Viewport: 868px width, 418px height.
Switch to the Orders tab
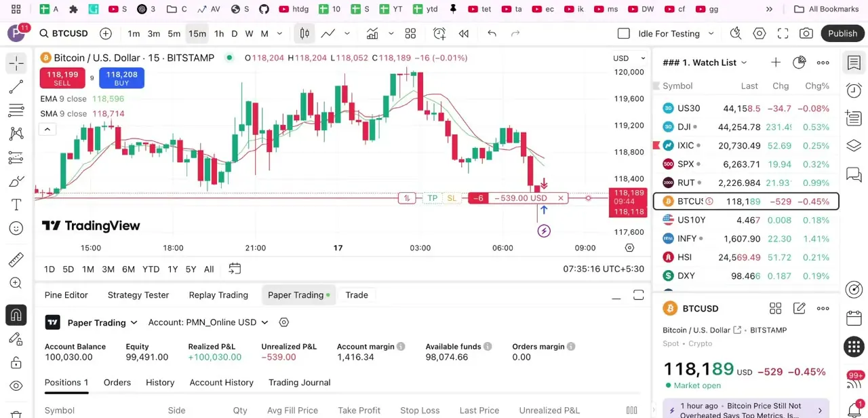117,382
